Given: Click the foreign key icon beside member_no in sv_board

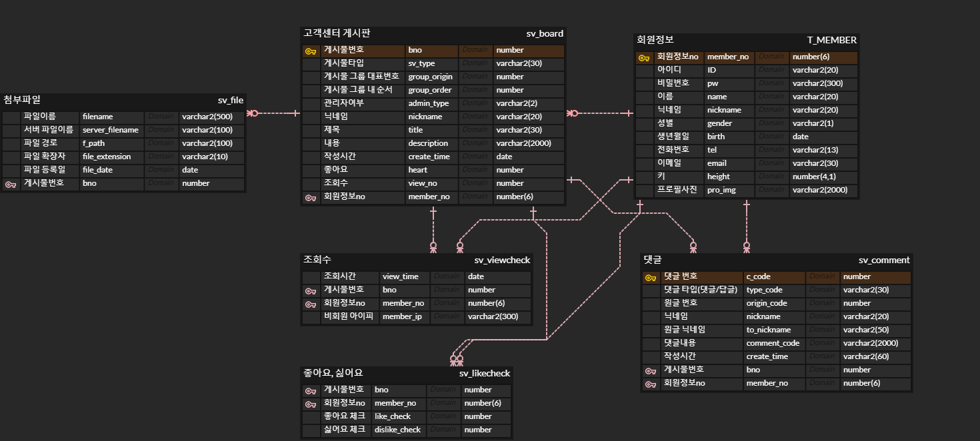Looking at the screenshot, I should pos(310,197).
